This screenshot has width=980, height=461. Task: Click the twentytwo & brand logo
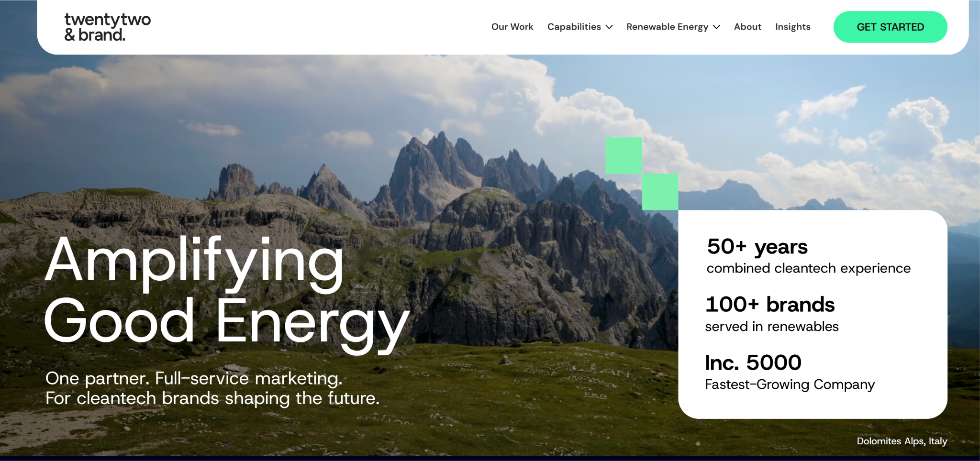[x=108, y=27]
